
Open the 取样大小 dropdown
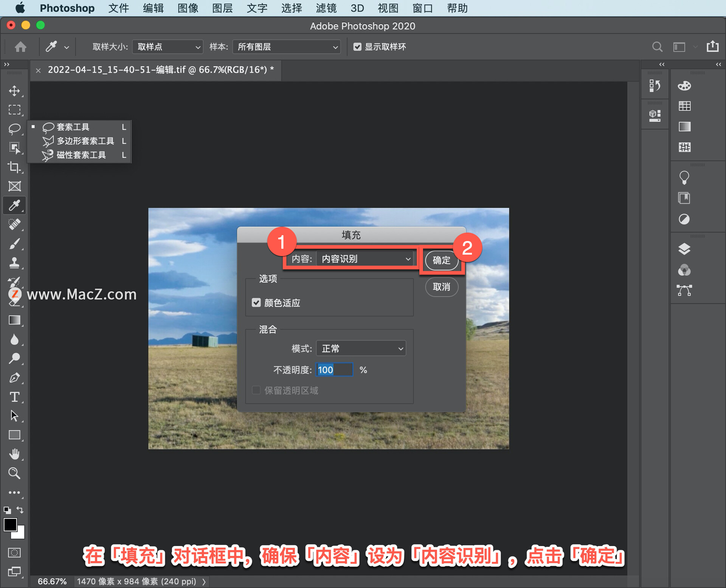click(x=168, y=47)
